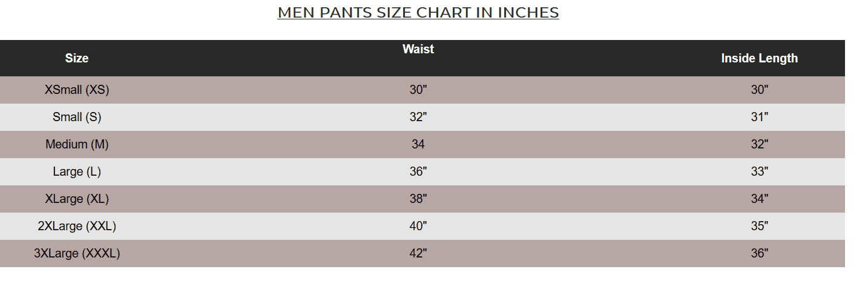Click the 33" inside length for Large

[x=759, y=171]
